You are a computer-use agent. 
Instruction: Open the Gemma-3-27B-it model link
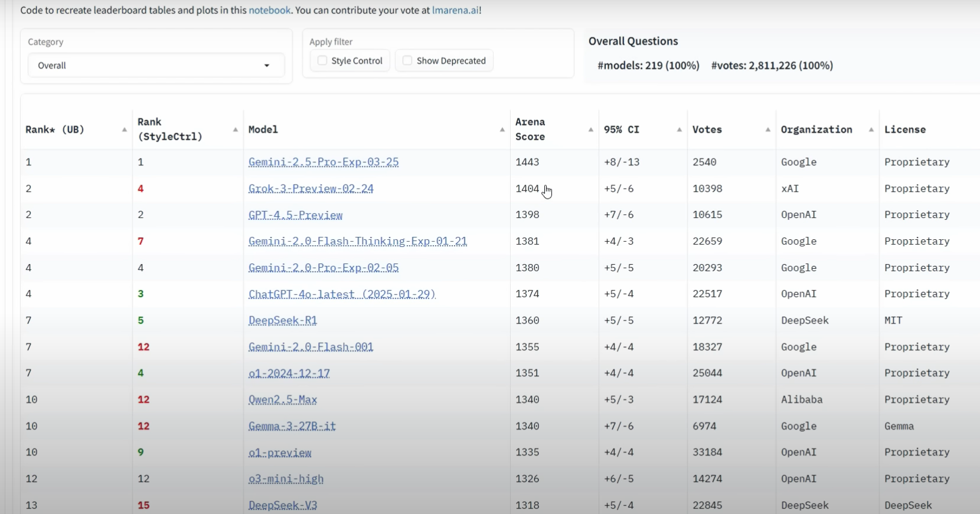coord(292,426)
